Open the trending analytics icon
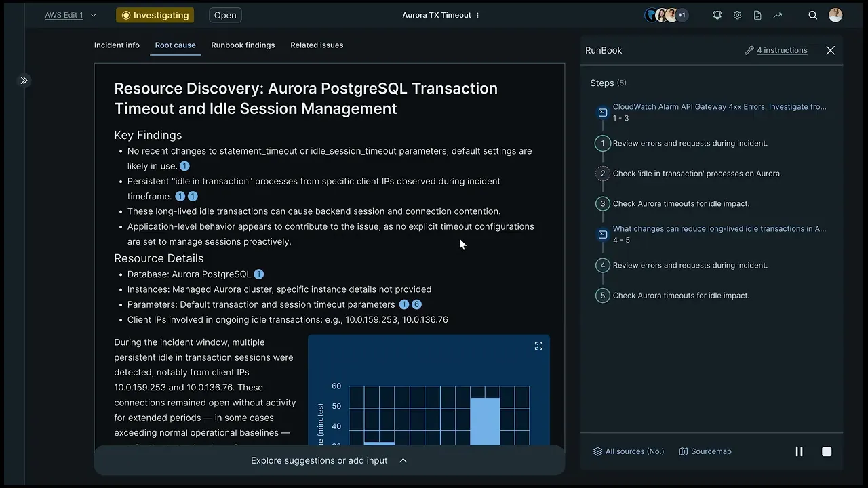868x488 pixels. click(x=777, y=15)
